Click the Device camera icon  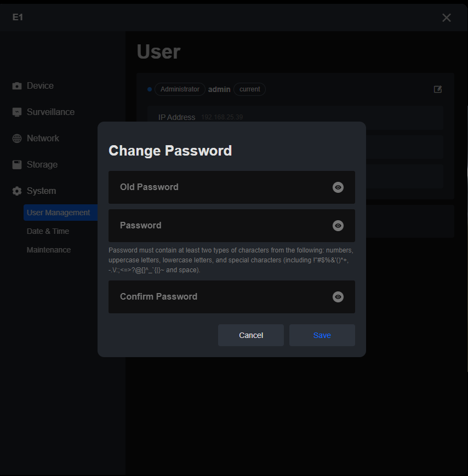pos(17,86)
